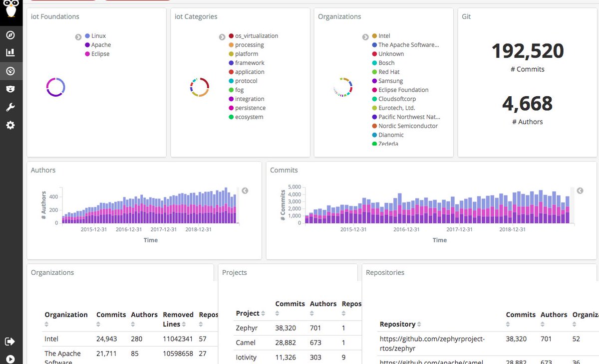This screenshot has width=599, height=364.
Task: Open Discover via the compass icon
Action: tap(10, 35)
